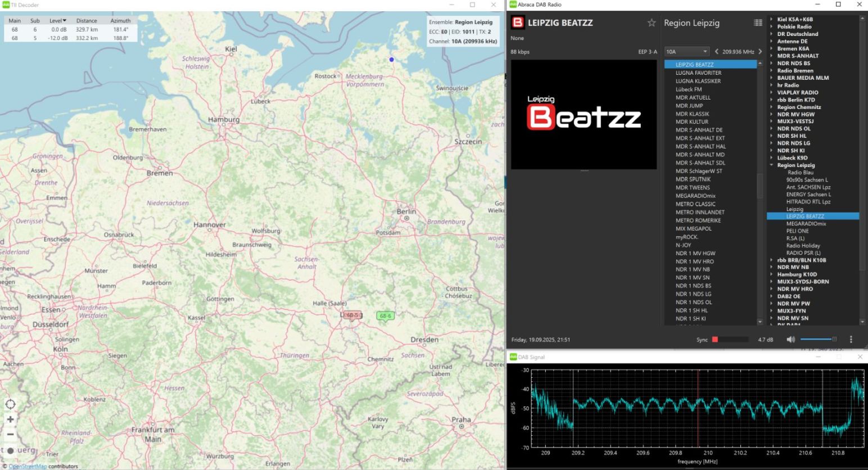Add LEIPZIG BEATZZ to favorites via star

pos(651,23)
